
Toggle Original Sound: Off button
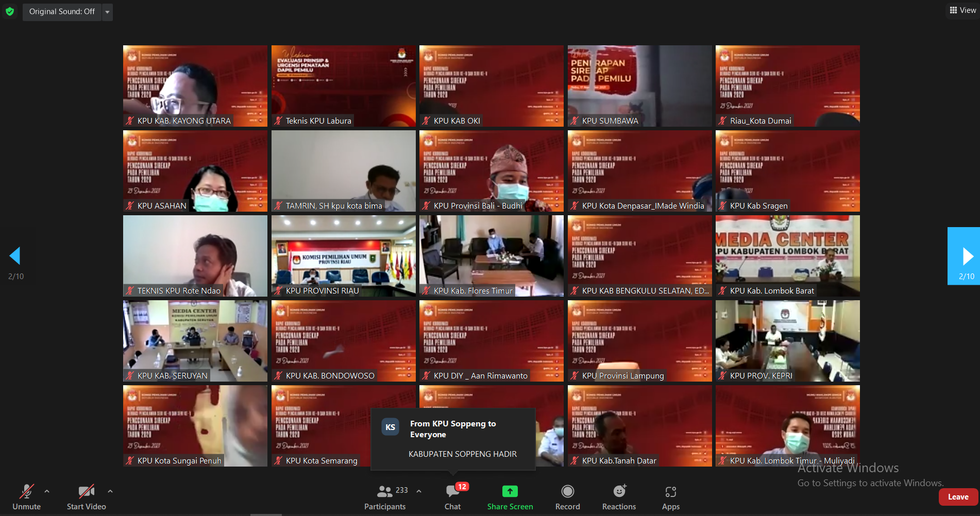pos(62,11)
